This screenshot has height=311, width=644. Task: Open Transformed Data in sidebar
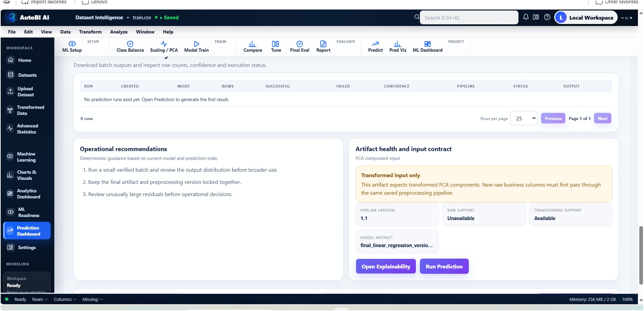pyautogui.click(x=27, y=110)
